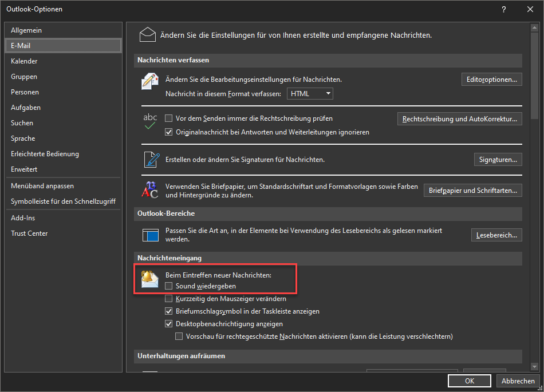This screenshot has height=392, width=544.
Task: Open Rechtschreibung und AutoKorrektur settings
Action: pos(460,119)
